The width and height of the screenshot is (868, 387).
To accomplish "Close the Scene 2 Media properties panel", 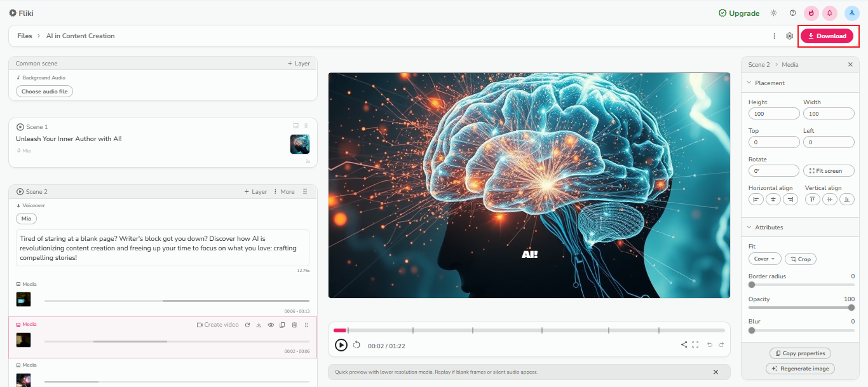I will (850, 65).
